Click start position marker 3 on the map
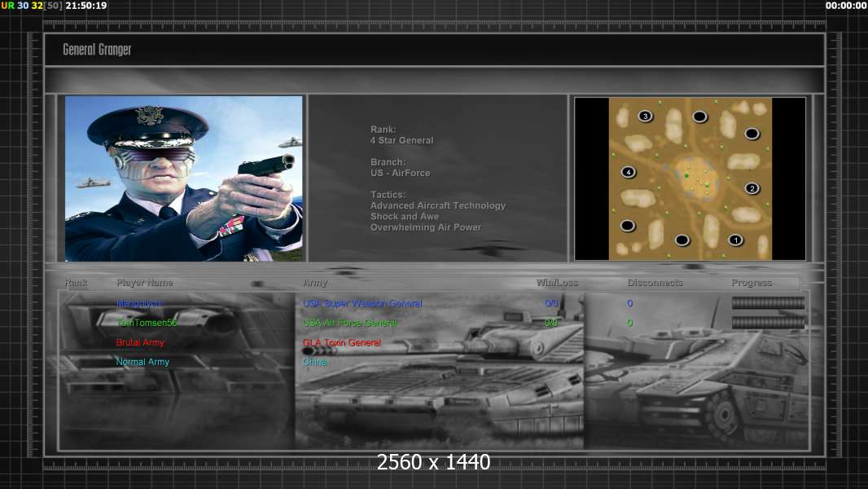The height and width of the screenshot is (489, 868). pyautogui.click(x=645, y=116)
